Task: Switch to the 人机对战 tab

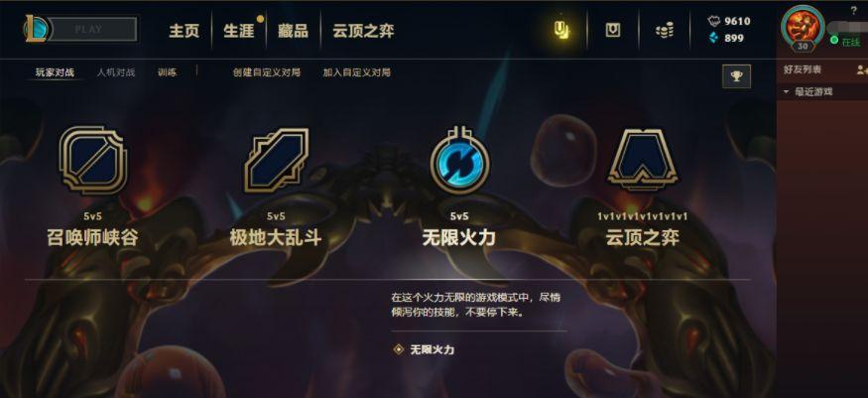Action: click(x=116, y=72)
